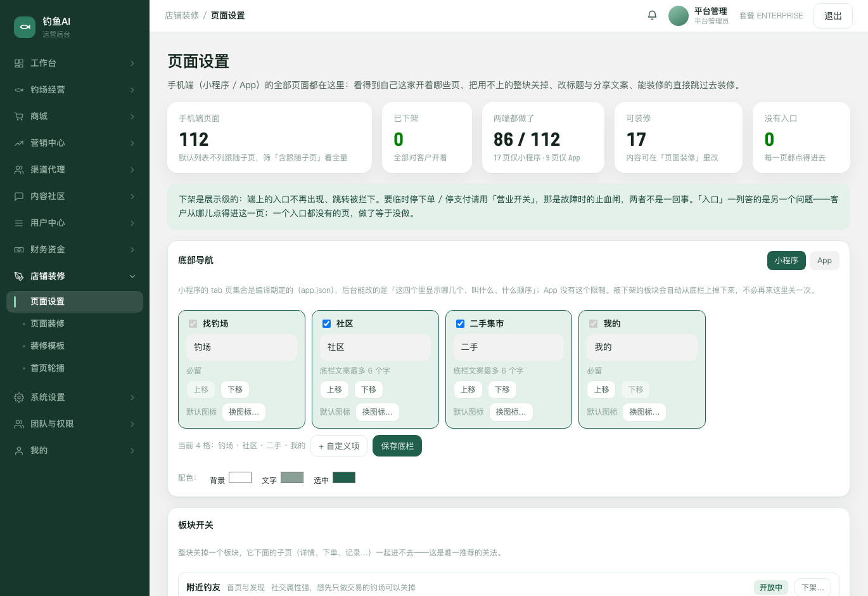Screen dimensions: 868x596
Task: Open the notifications bell
Action: pyautogui.click(x=652, y=15)
